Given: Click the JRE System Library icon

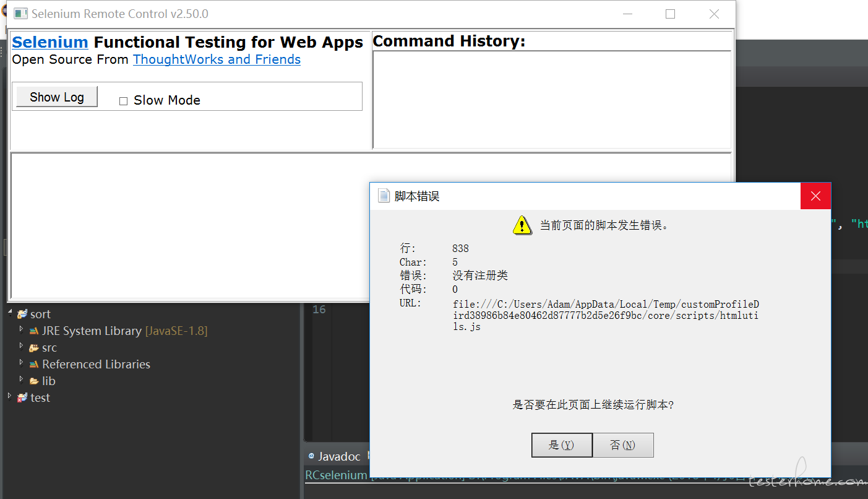Looking at the screenshot, I should point(34,331).
